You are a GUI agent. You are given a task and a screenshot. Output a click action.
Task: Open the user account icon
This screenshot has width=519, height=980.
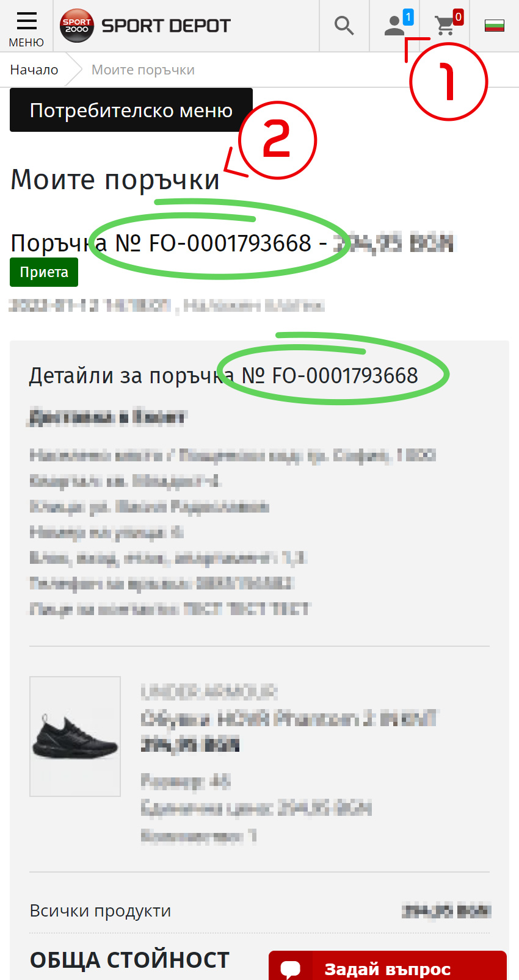(x=394, y=26)
